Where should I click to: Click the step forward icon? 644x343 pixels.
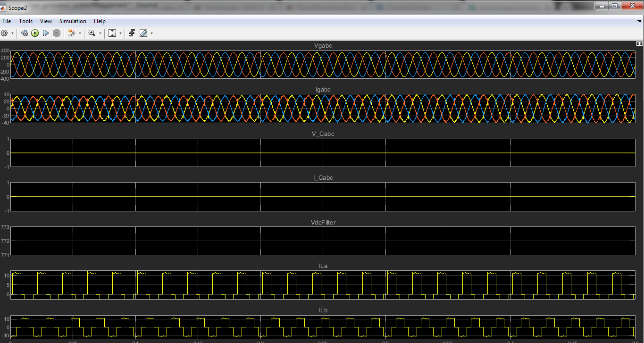coord(46,33)
